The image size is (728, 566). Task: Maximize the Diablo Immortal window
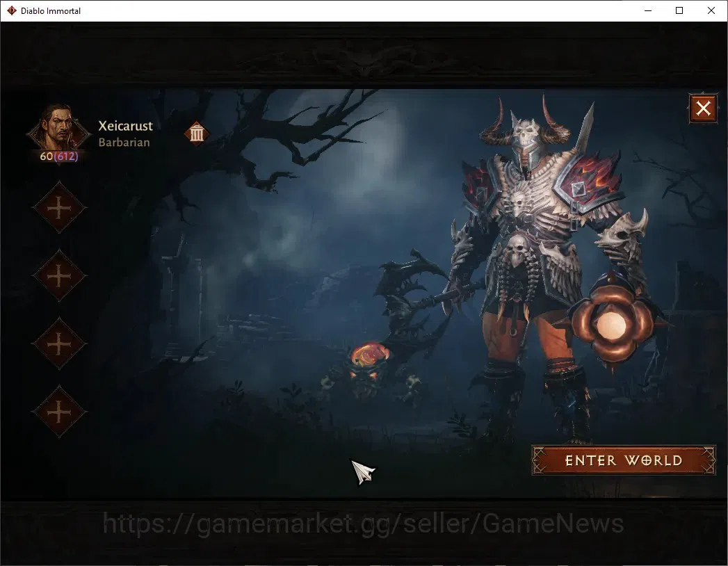[679, 10]
